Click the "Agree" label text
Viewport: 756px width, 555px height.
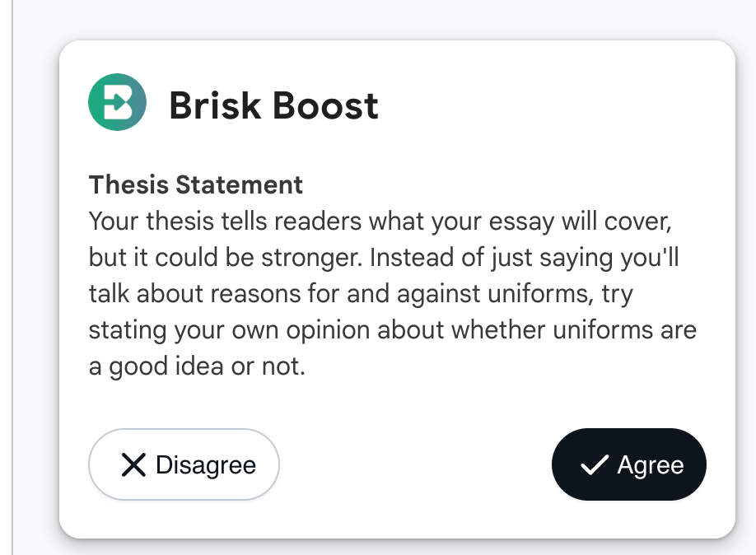tap(651, 465)
